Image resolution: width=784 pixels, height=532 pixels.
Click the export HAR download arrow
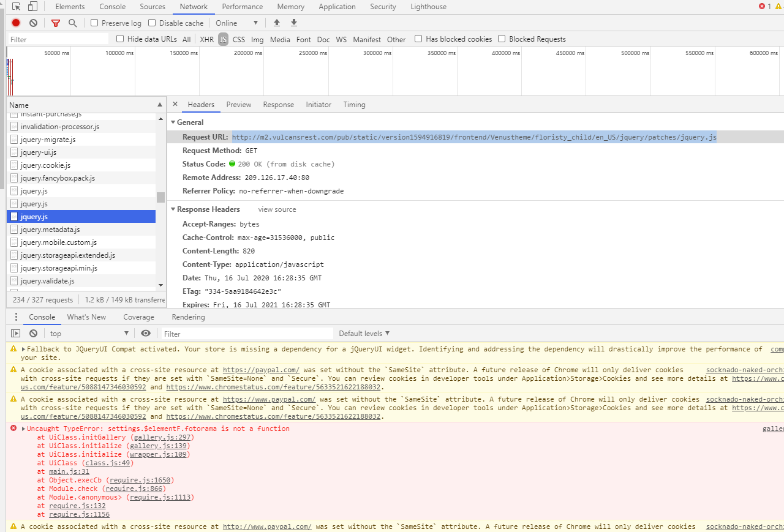(x=294, y=23)
